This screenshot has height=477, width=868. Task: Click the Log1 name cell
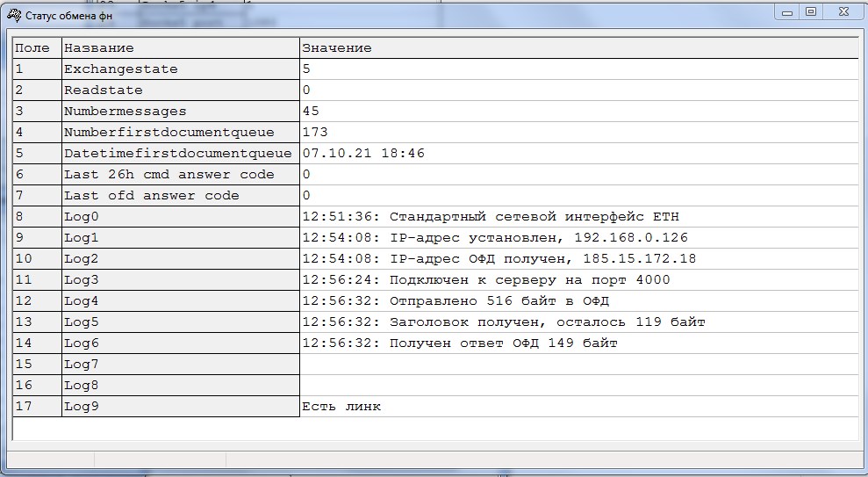click(x=181, y=238)
